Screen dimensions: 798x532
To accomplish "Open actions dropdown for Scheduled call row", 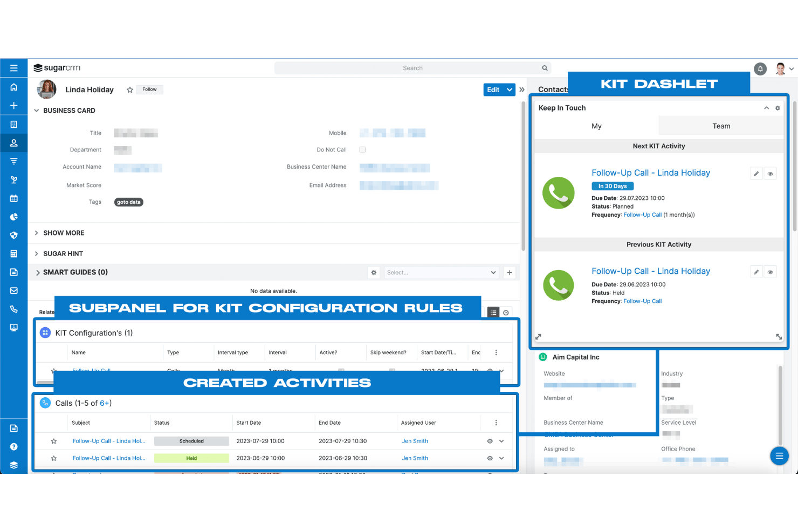I will (x=501, y=441).
